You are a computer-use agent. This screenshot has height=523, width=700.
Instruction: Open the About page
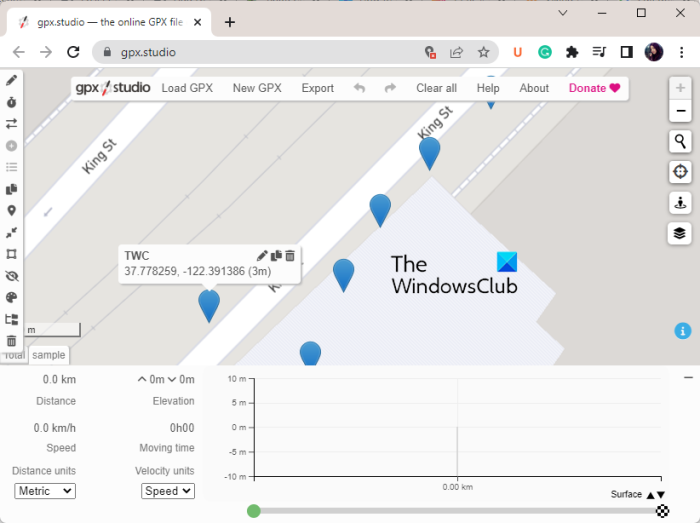pos(534,88)
